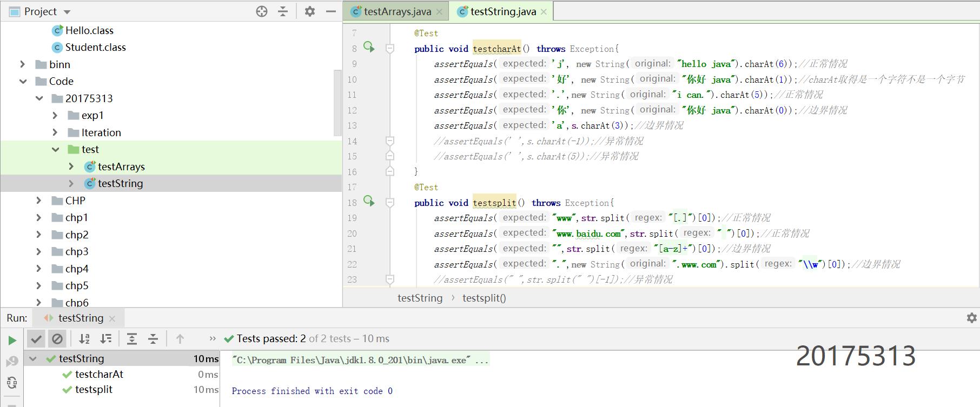Click the @Test annotation on line 17

click(426, 187)
